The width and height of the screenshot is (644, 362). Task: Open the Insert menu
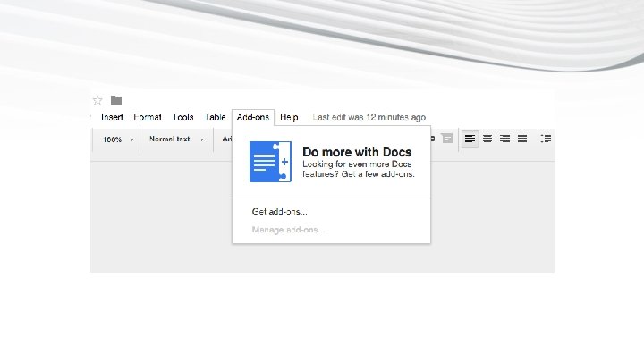(x=112, y=117)
